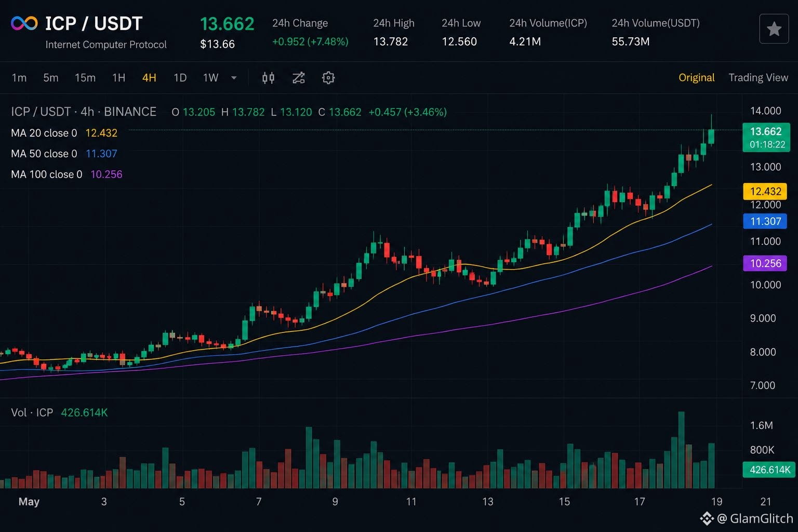Click the 24h Volume(USDT) value 55.73M

coord(631,42)
